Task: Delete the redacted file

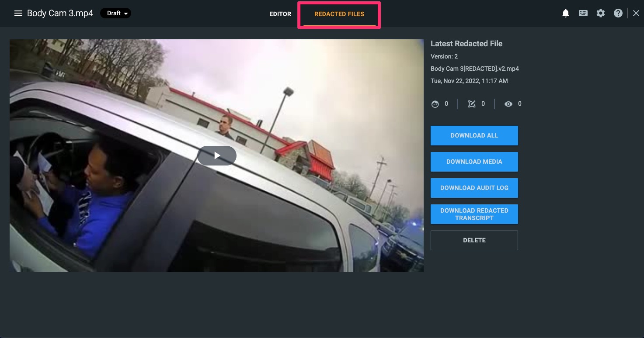Action: pos(474,240)
